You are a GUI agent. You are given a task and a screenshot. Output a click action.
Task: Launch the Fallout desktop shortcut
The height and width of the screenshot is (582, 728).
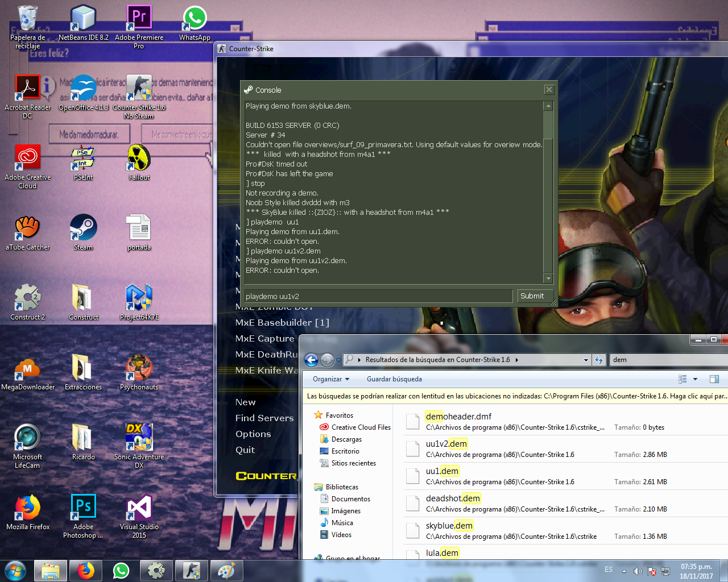pyautogui.click(x=139, y=163)
